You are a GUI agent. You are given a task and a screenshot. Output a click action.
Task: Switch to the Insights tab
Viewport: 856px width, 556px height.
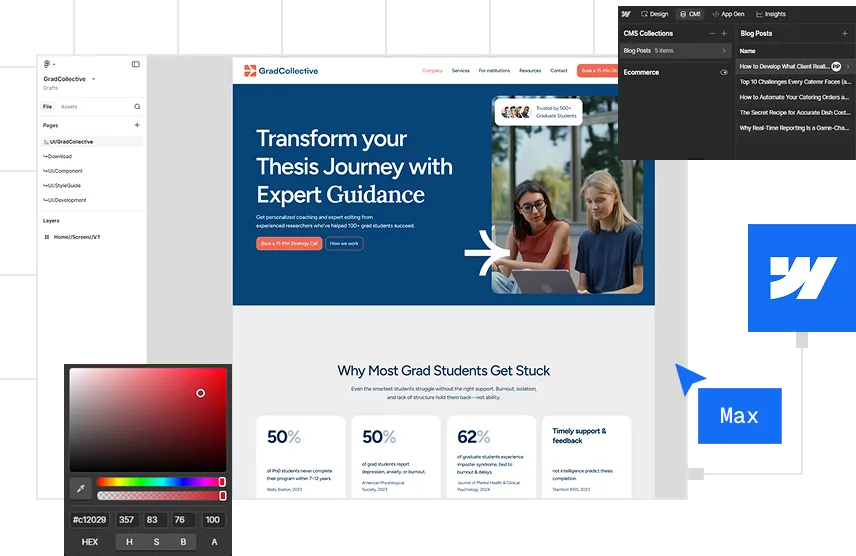coord(771,14)
